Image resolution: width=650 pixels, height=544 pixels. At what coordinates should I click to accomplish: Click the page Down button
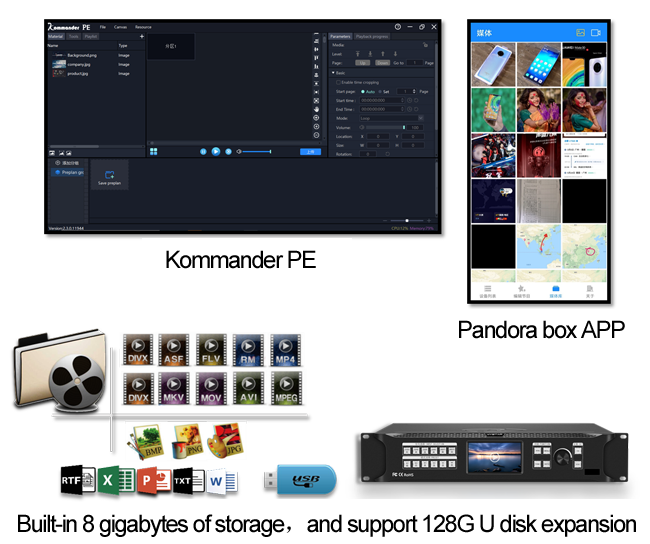(x=382, y=62)
